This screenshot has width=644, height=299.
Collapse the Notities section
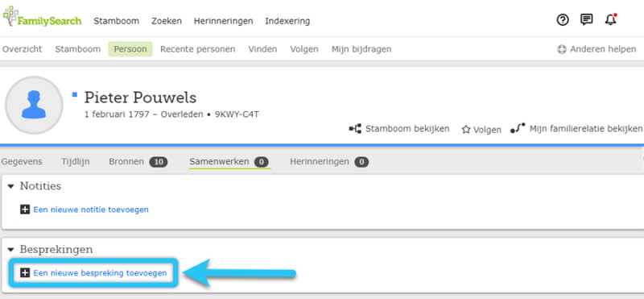pyautogui.click(x=11, y=187)
